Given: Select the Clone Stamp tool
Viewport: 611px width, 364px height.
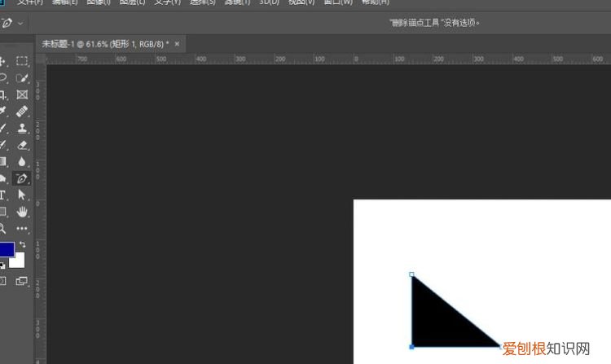Looking at the screenshot, I should click(x=22, y=128).
